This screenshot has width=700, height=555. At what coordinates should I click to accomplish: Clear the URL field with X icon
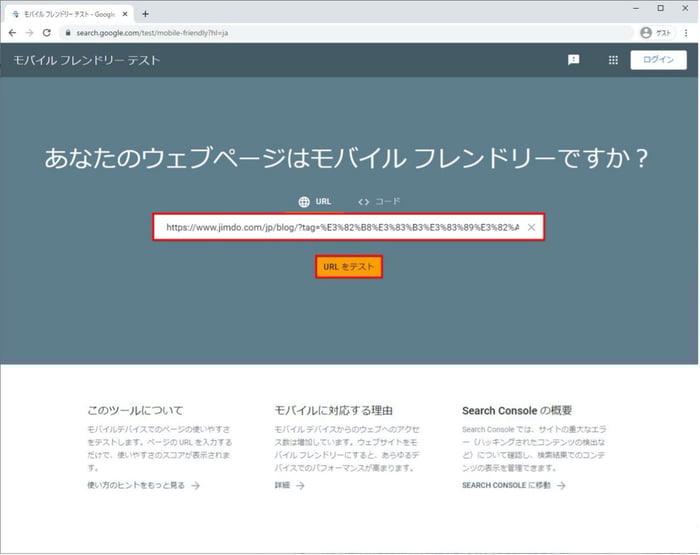click(x=531, y=227)
